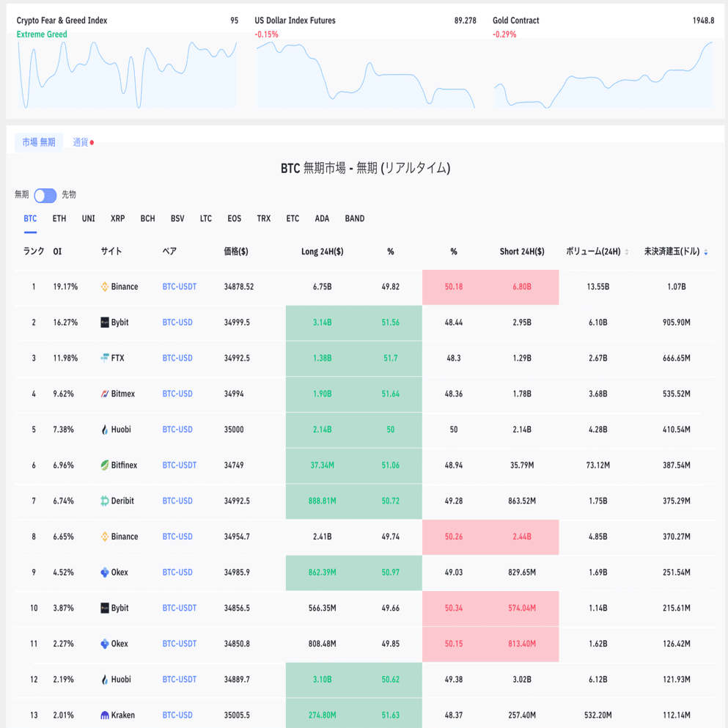
Task: Open BTC-USDT pair link for Binance
Action: (x=179, y=287)
